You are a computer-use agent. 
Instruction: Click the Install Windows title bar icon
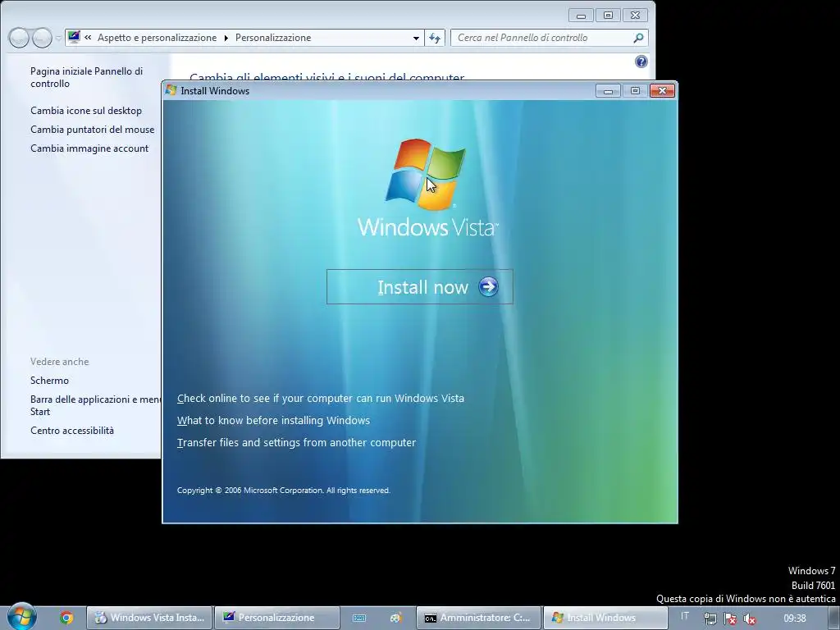[x=171, y=90]
